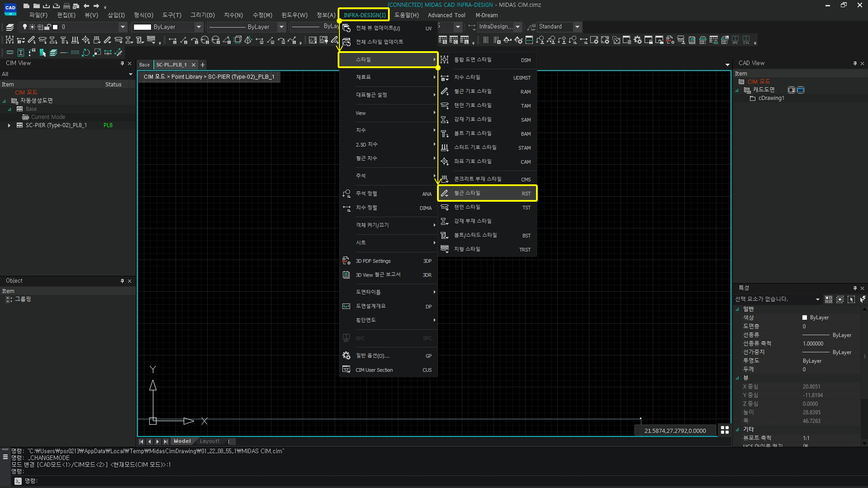868x488 pixels.
Task: Click the table 'C' icon in toolbar
Action: click(454, 40)
